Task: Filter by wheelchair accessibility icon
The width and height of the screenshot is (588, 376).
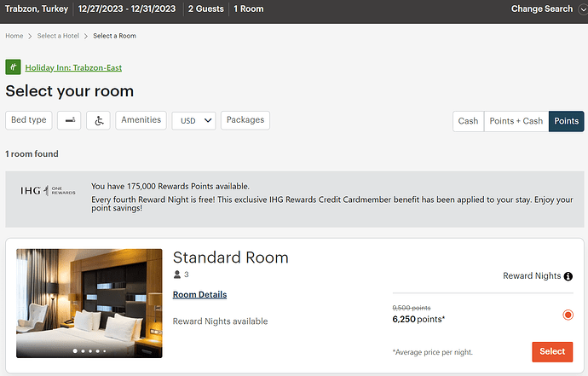Action: [x=98, y=120]
